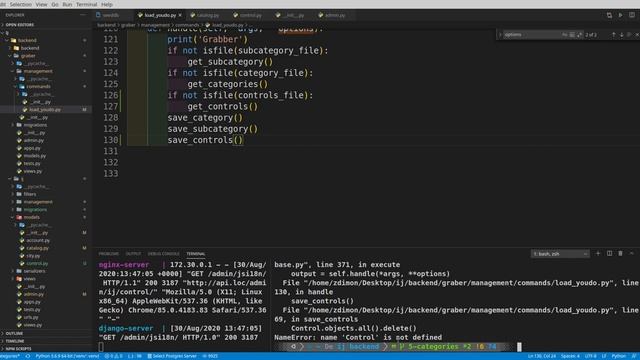Split the terminal pane
Screen dimensions: 640x360
(x=609, y=253)
